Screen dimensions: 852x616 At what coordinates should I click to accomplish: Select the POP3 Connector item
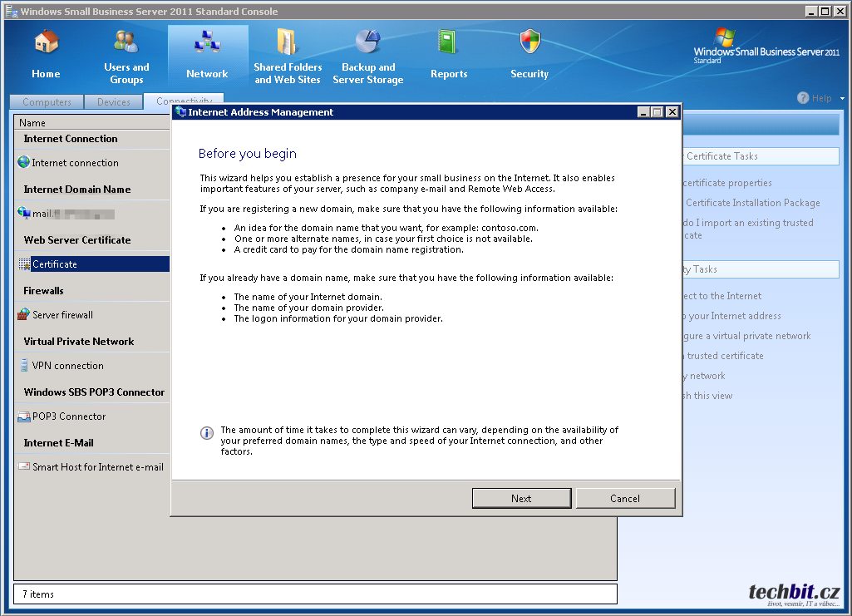[69, 416]
